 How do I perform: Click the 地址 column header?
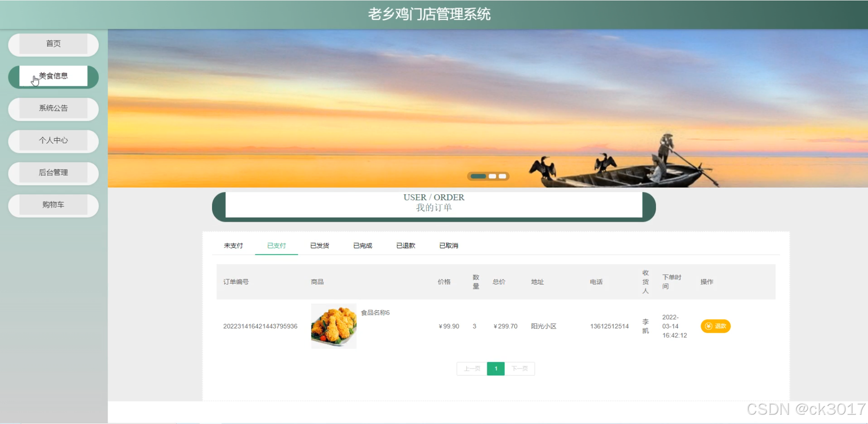pyautogui.click(x=537, y=282)
